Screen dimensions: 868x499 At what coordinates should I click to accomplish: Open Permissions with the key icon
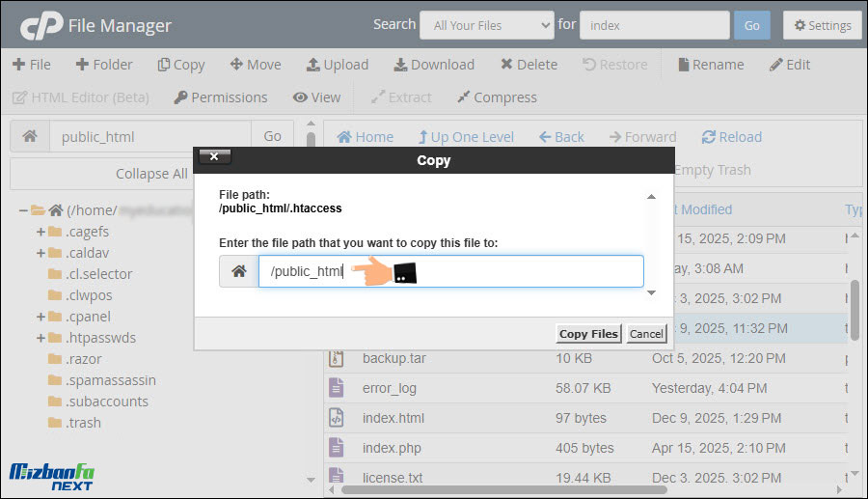[180, 97]
